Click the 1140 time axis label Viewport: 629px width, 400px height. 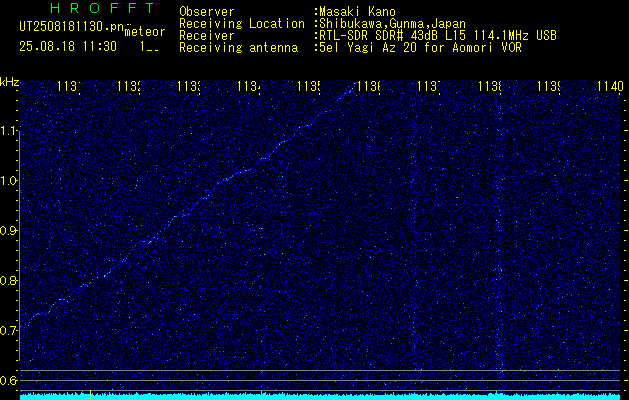click(610, 86)
